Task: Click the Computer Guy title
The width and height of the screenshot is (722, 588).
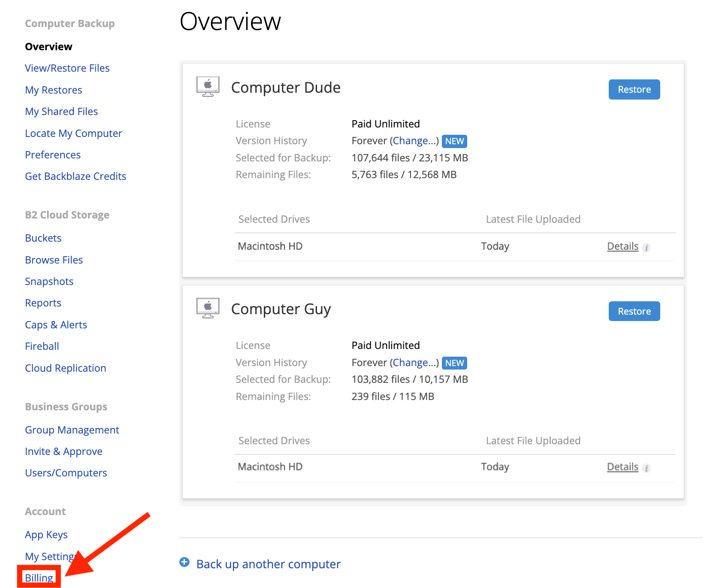Action: pyautogui.click(x=281, y=309)
